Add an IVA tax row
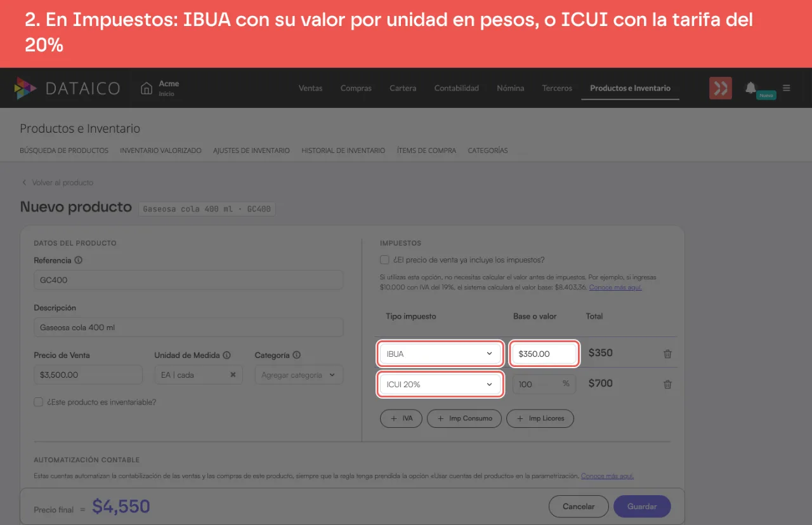The image size is (812, 525). [401, 419]
